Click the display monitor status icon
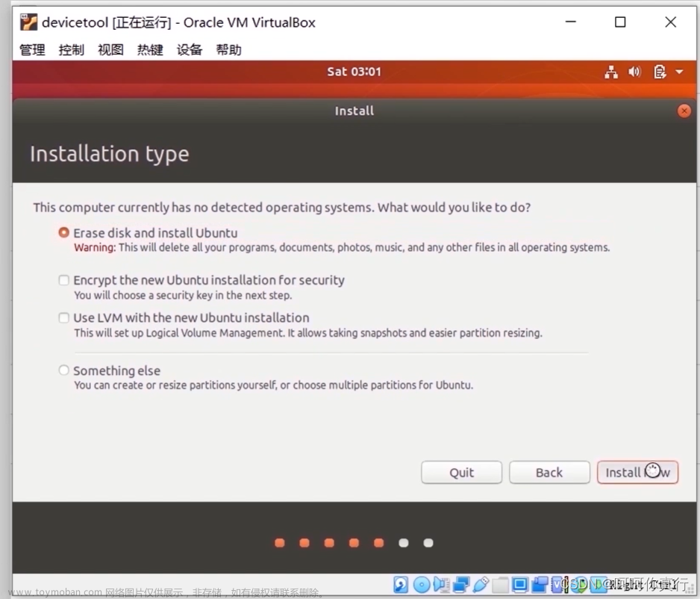Screen dimensions: 700x599 [520, 584]
